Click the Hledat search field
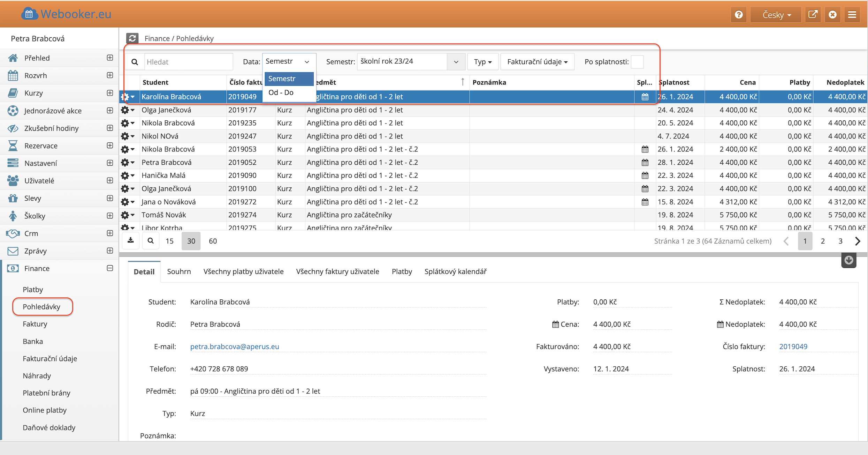The width and height of the screenshot is (868, 455). tap(189, 62)
